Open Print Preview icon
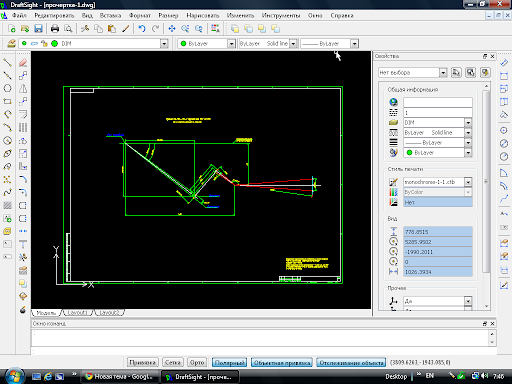This screenshot has height=384, width=512. tap(68, 29)
